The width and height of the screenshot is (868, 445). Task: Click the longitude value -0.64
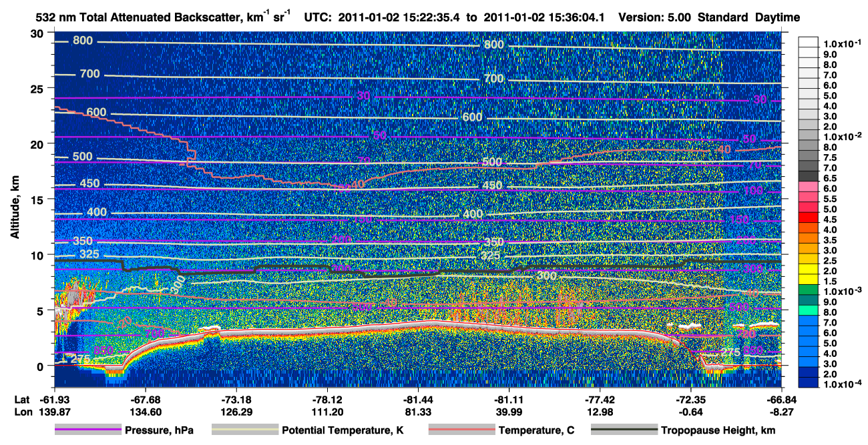(690, 412)
